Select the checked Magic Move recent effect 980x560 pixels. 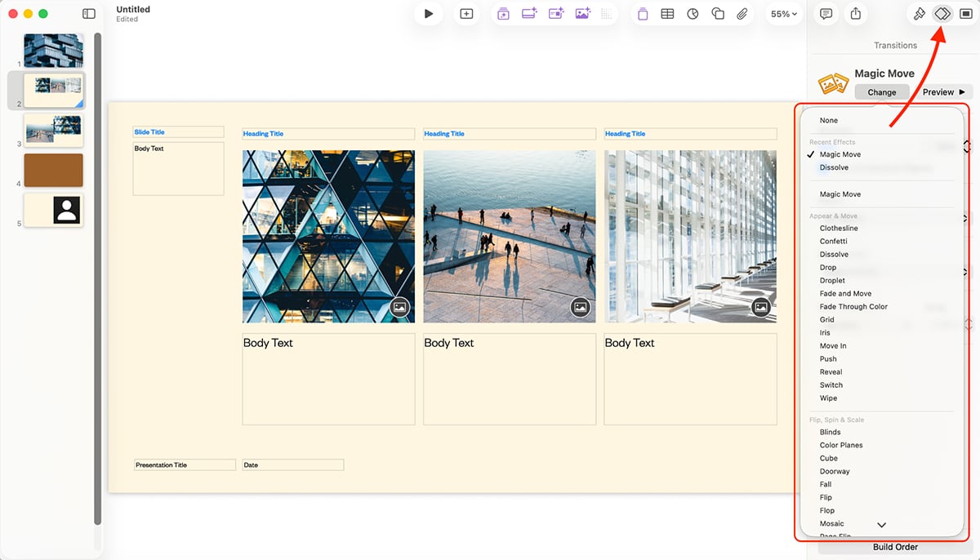tap(839, 153)
